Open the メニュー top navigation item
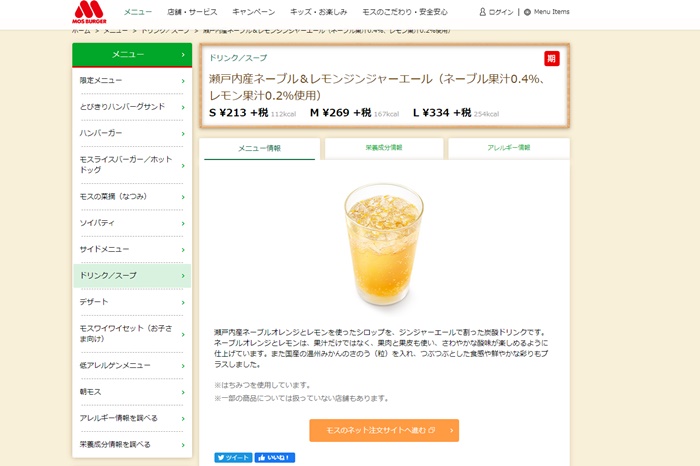700x466 pixels. pos(138,12)
